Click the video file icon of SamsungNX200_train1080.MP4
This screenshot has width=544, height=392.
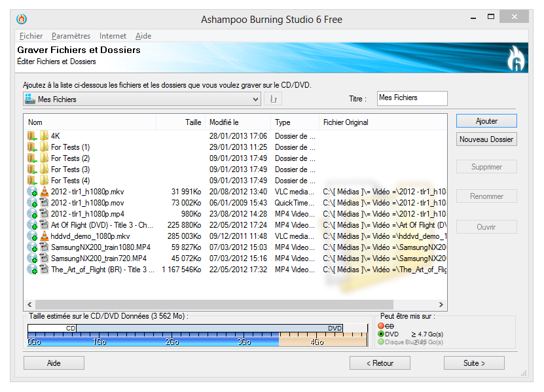tap(44, 247)
